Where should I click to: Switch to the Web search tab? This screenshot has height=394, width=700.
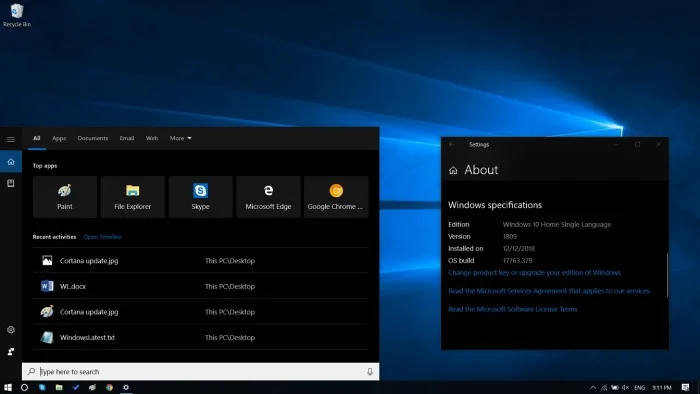152,138
